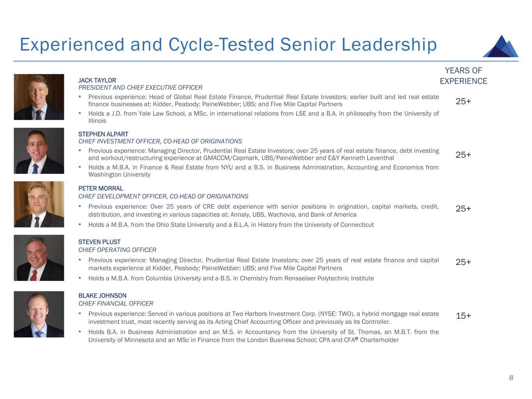Click the PETER MORRAL name heading
The image size is (532, 399).
[x=101, y=188]
